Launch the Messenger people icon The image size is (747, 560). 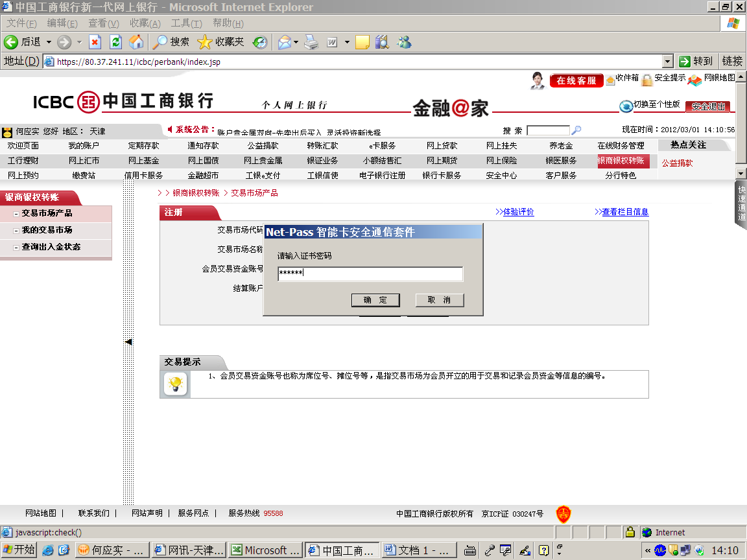[405, 42]
